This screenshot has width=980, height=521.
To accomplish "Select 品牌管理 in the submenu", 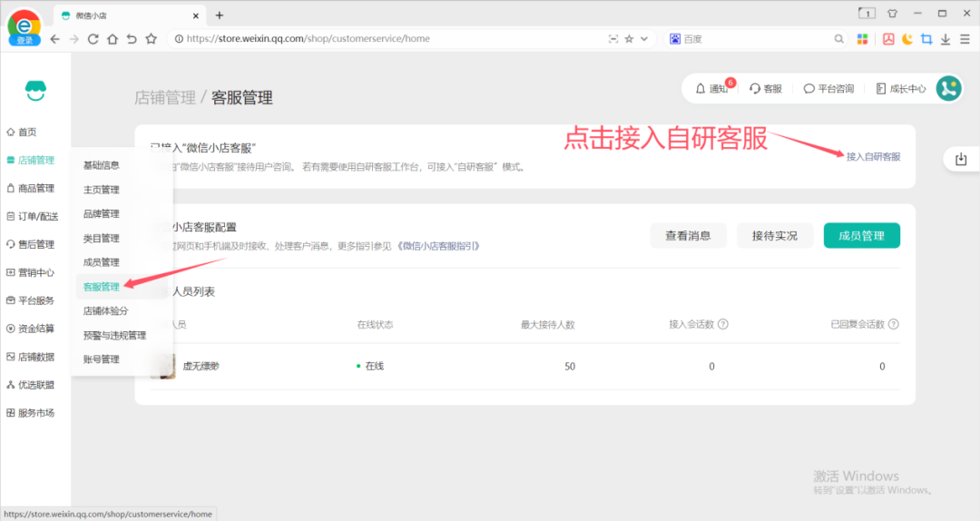I will 102,214.
